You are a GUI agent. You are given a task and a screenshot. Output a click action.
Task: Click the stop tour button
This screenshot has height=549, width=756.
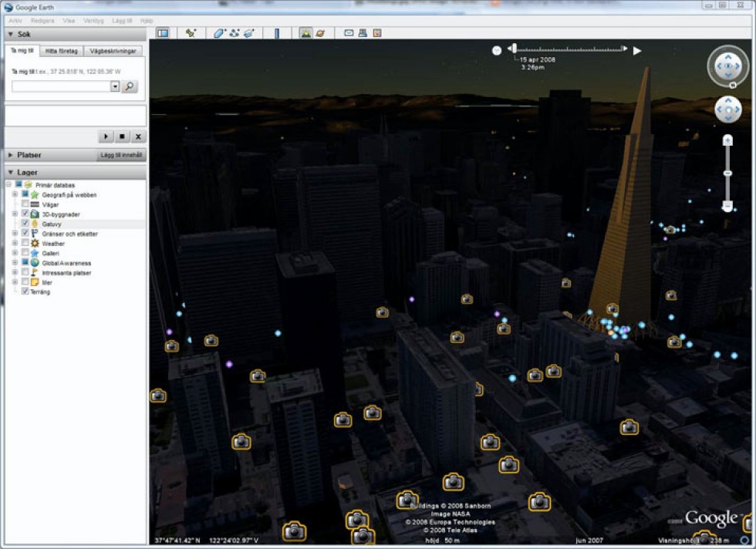122,137
